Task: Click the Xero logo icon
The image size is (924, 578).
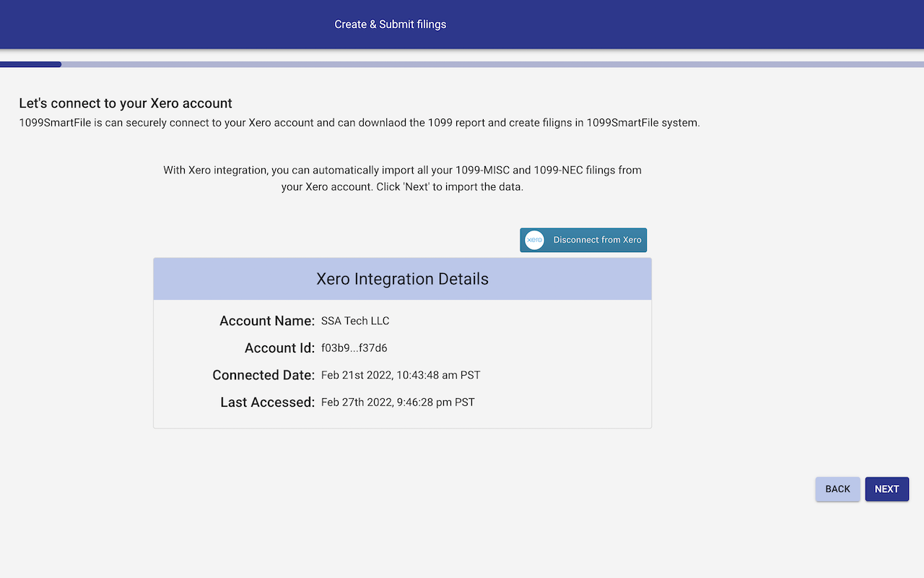Action: coord(534,240)
